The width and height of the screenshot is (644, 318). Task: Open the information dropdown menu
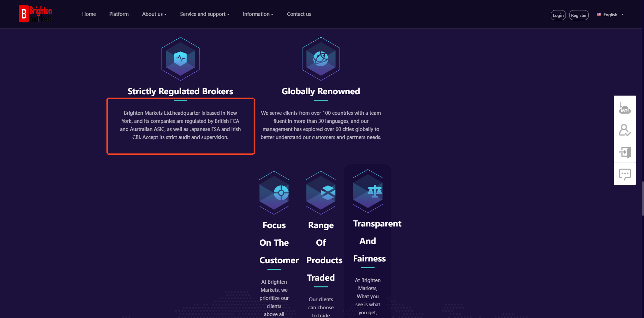coord(258,14)
